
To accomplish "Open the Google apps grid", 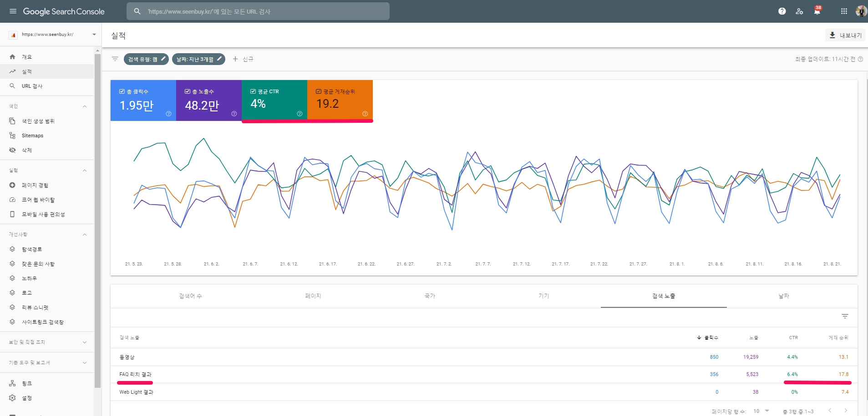I will point(844,11).
